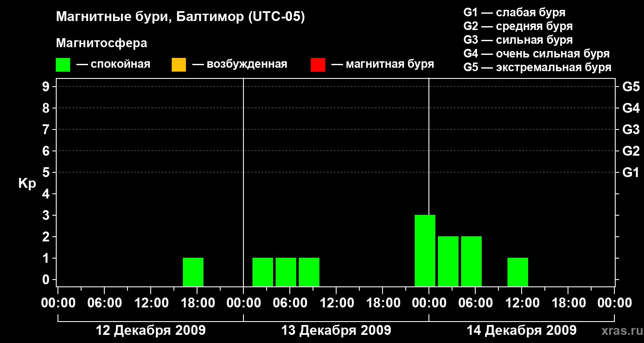Click the right-axis 'G2' label
The width and height of the screenshot is (644, 343).
point(631,151)
